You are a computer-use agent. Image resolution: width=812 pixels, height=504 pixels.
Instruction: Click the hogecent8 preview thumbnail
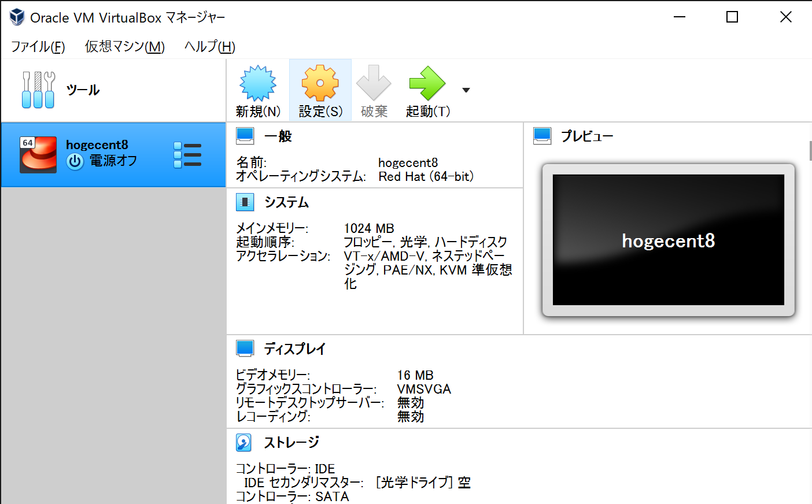tap(668, 240)
